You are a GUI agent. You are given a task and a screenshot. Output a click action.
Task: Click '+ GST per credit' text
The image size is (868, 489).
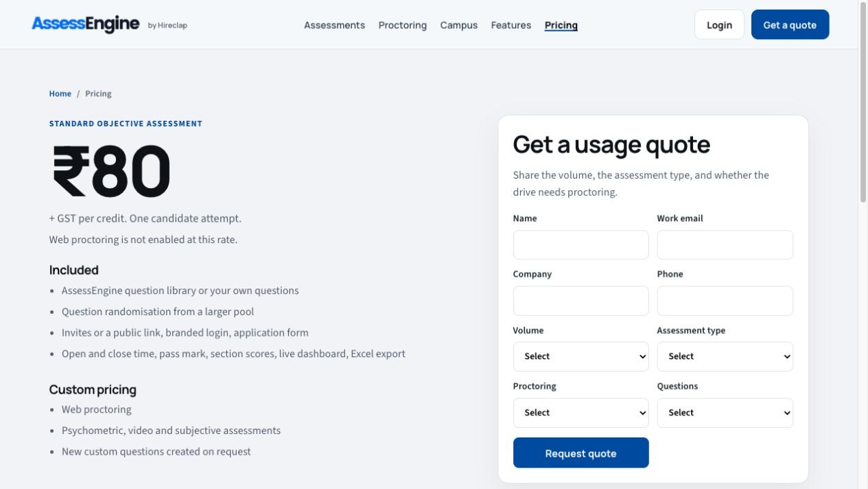145,218
